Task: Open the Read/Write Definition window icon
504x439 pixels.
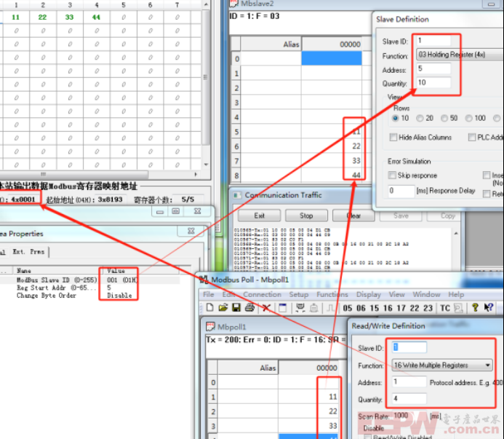Action: (x=282, y=308)
